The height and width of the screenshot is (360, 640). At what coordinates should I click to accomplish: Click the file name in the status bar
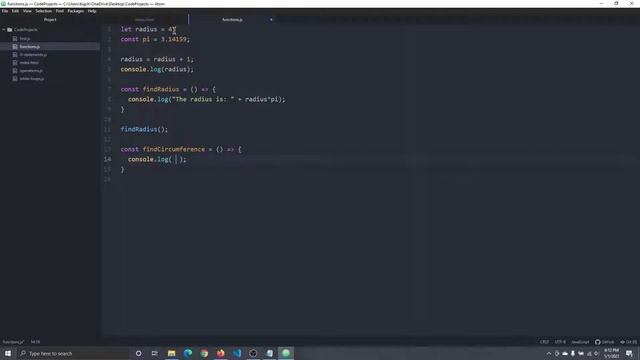click(13, 342)
